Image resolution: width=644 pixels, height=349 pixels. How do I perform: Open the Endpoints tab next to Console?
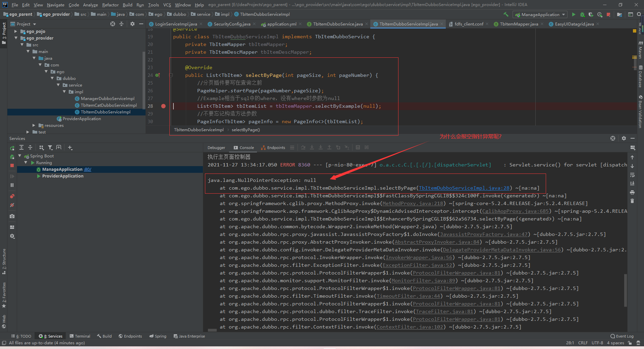click(x=273, y=148)
